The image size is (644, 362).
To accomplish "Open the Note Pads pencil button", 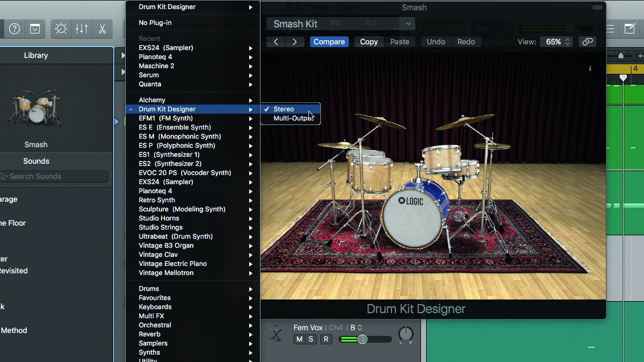I will (x=630, y=29).
